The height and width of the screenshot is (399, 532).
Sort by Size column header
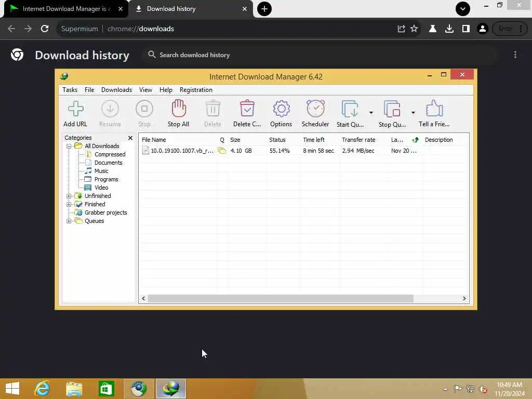click(235, 140)
